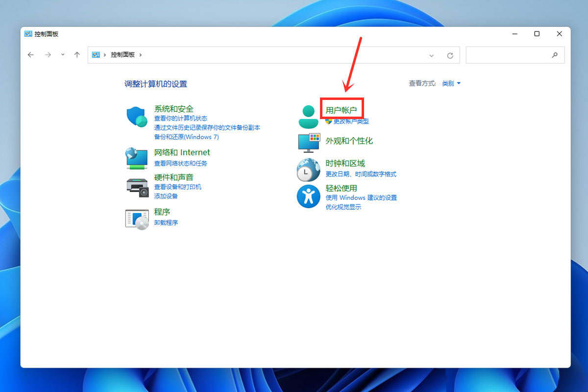This screenshot has height=392, width=588.
Task: Open 备份和还原(Windows 7)
Action: [x=187, y=137]
